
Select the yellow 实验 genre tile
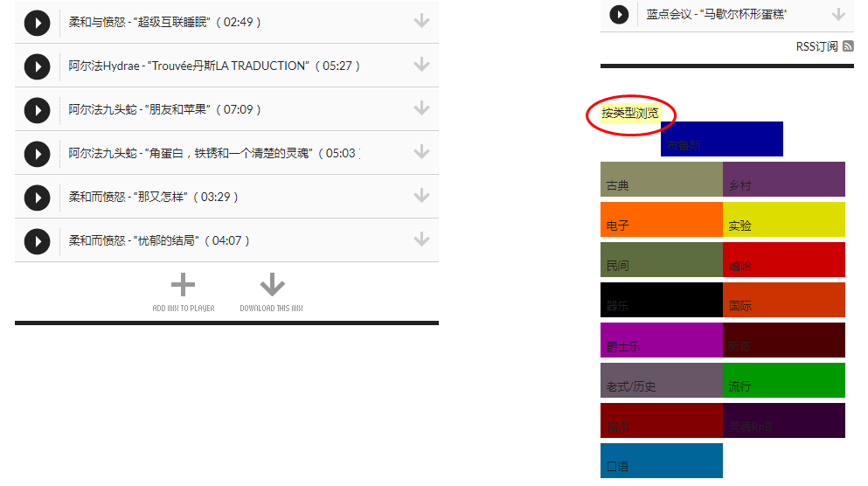[x=784, y=219]
